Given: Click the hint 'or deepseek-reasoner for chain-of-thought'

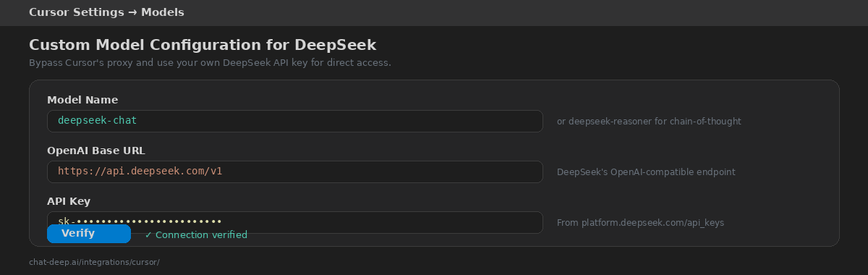Looking at the screenshot, I should pos(649,122).
